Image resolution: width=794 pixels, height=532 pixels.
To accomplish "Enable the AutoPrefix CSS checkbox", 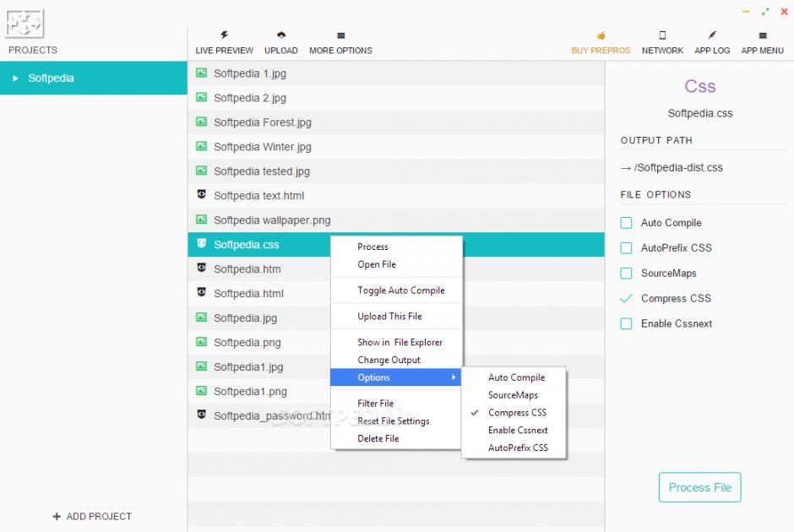I will pyautogui.click(x=627, y=248).
